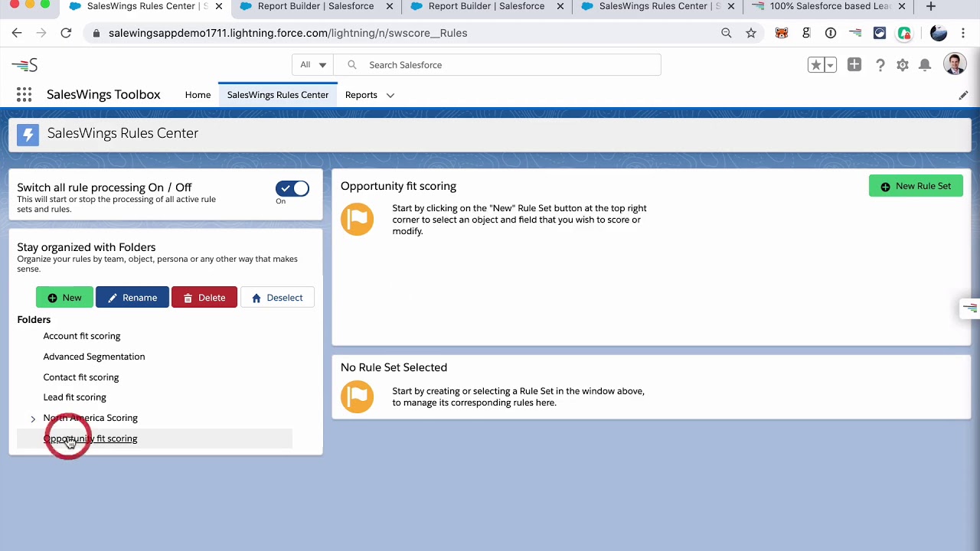Click the orange flag icon under Opportunity fit scoring
This screenshot has height=551, width=980.
coord(358,220)
